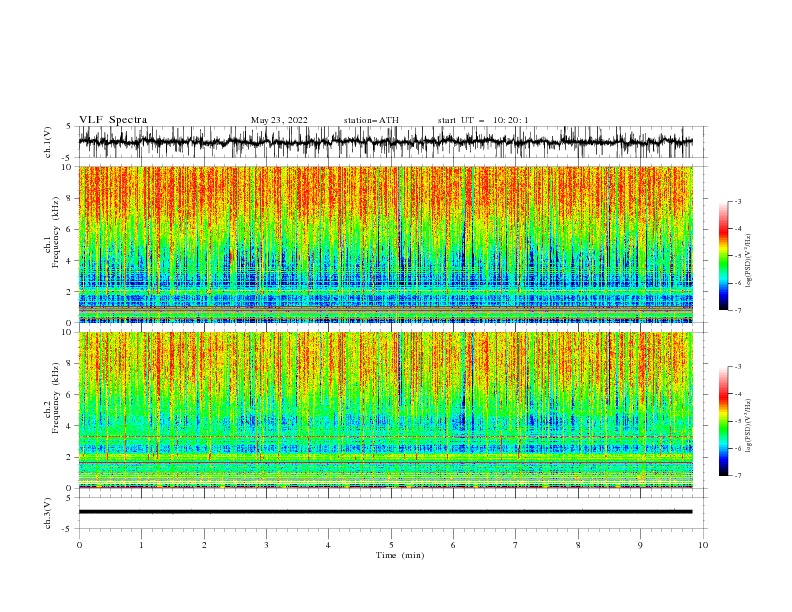Click the "VLF Spectra" title text
Viewport: 792px width, 612px height.
(113, 120)
